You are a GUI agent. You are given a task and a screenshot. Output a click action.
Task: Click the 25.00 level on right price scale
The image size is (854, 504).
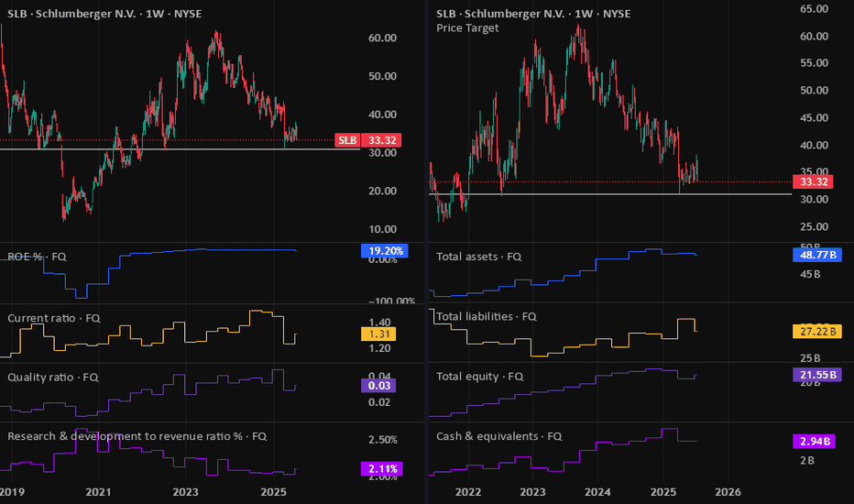coord(814,226)
